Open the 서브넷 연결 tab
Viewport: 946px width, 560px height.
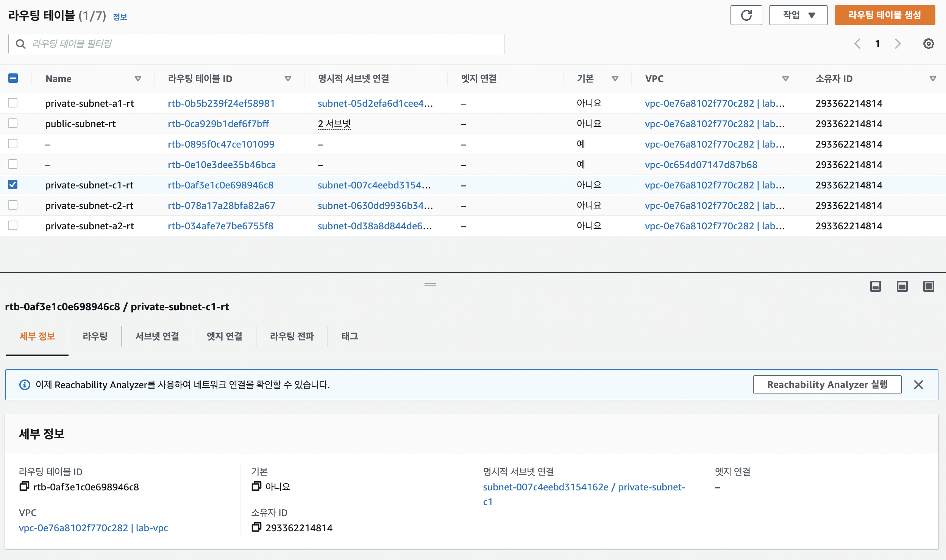157,336
